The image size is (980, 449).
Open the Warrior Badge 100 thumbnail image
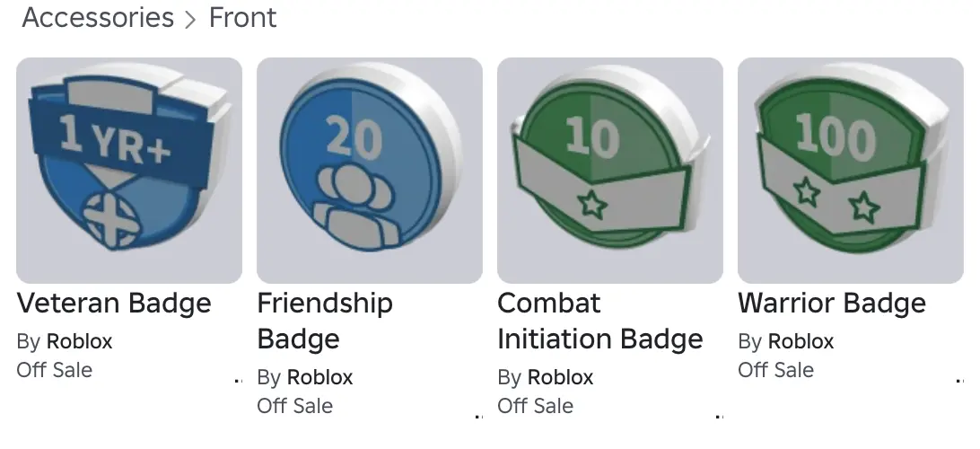pyautogui.click(x=851, y=171)
